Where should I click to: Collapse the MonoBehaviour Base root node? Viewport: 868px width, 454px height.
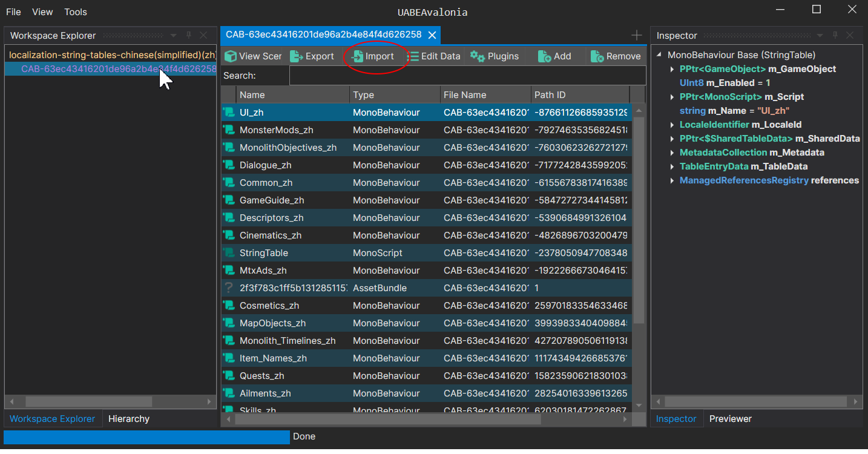click(x=660, y=55)
